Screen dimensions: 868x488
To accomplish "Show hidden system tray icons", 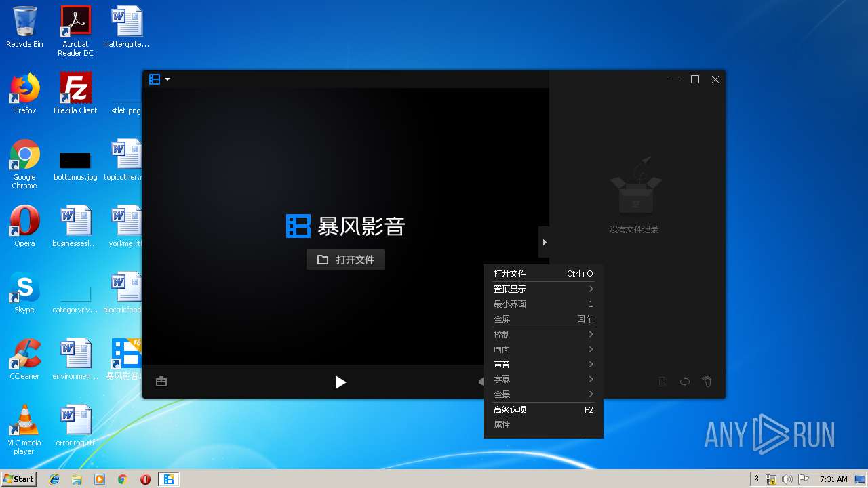I will click(756, 479).
